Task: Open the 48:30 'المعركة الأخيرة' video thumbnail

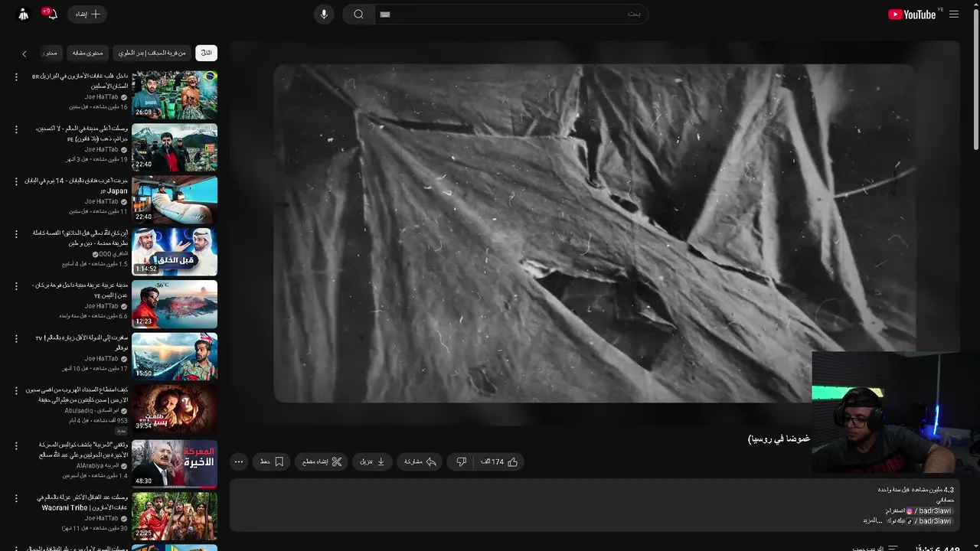Action: click(x=175, y=464)
